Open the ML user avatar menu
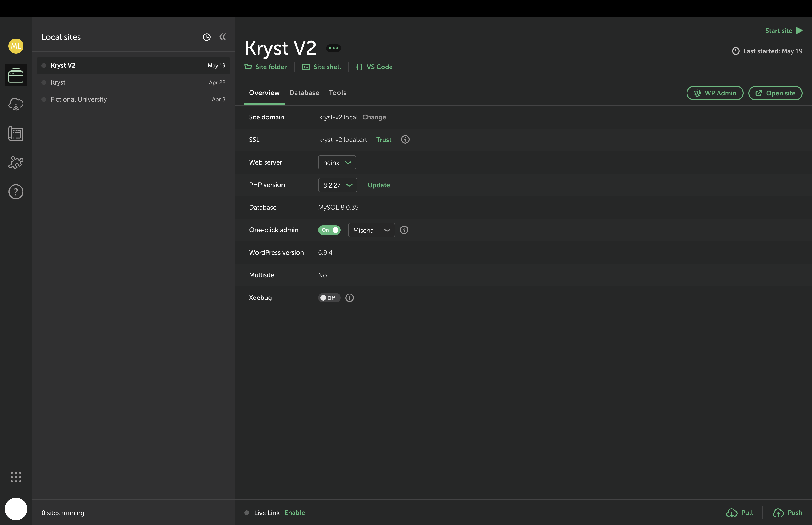812x525 pixels. click(16, 46)
